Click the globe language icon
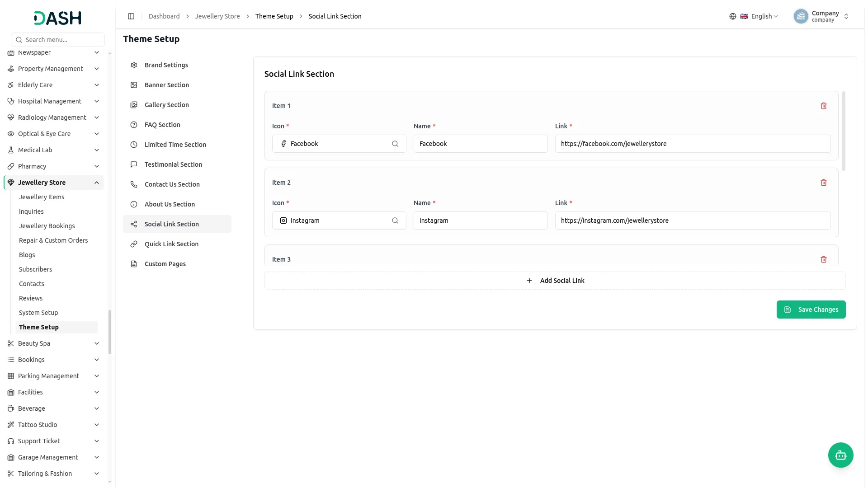This screenshot has width=868, height=488. coord(733,16)
